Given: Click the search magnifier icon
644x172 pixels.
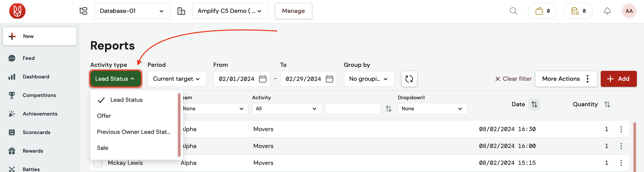Looking at the screenshot, I should pyautogui.click(x=513, y=11).
